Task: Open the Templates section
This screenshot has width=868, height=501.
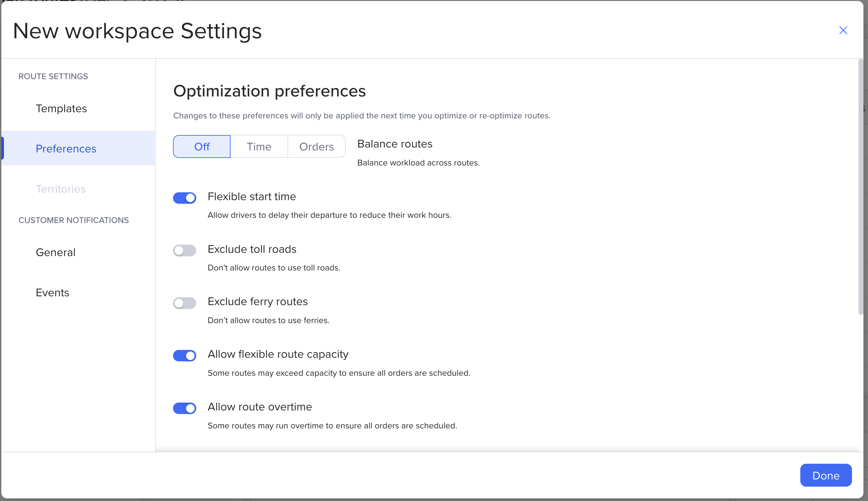Action: point(61,108)
